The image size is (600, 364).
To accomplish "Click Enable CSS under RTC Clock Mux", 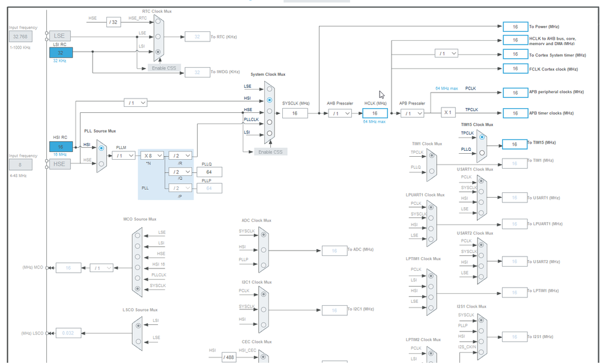I will coord(164,68).
